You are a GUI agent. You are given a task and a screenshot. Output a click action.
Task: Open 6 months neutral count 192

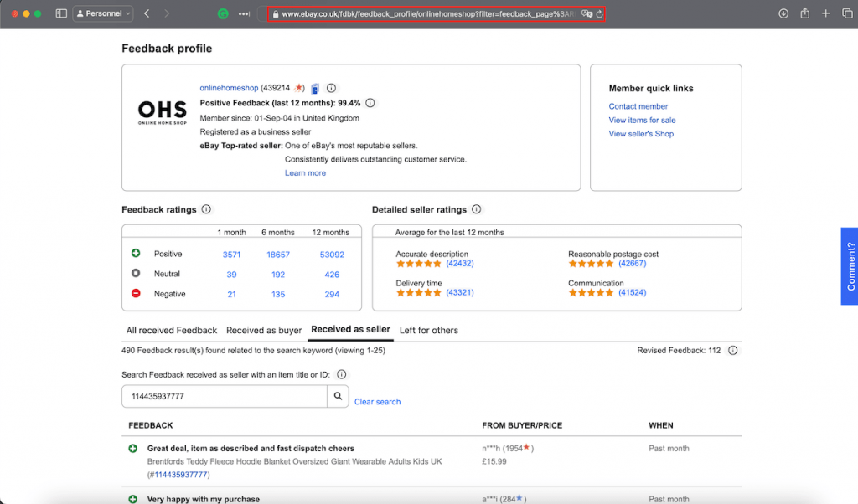[x=278, y=275]
